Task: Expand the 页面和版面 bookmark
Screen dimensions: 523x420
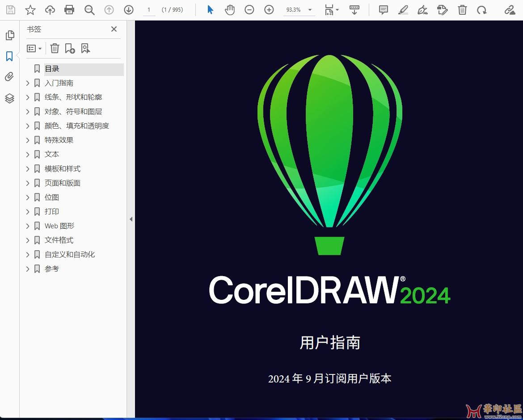Action: pyautogui.click(x=28, y=183)
